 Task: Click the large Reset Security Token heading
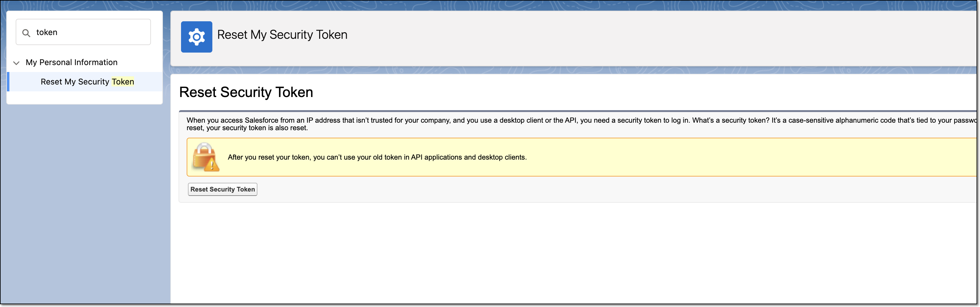pyautogui.click(x=246, y=92)
